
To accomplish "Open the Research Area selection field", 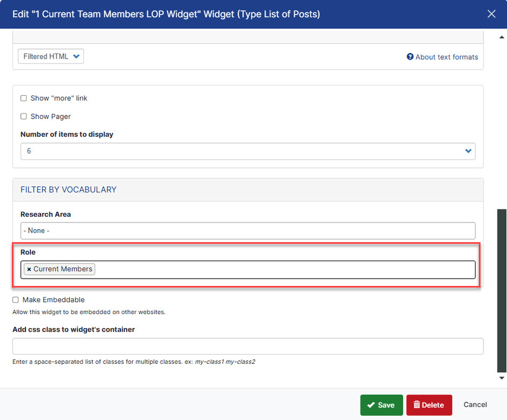I will click(248, 230).
